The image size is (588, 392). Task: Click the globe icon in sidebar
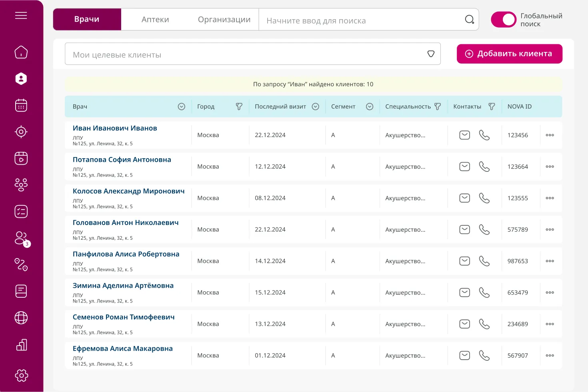point(21,318)
